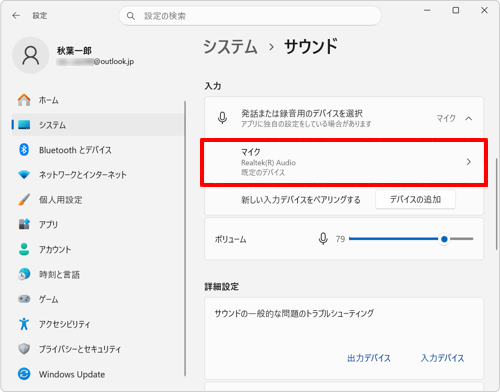Click the sidebar vertical scrollbar
500x392 pixels.
coord(185,238)
